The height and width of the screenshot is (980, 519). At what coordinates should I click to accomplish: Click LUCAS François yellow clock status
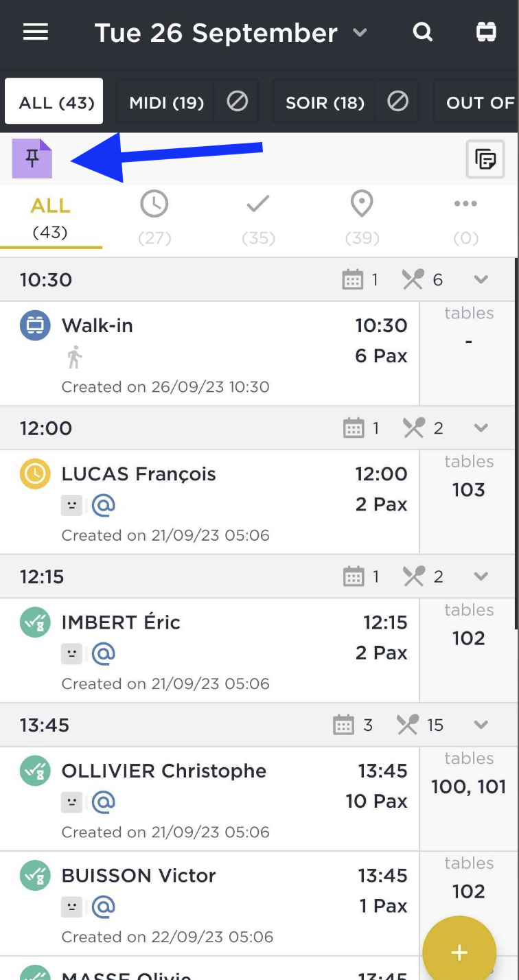(x=35, y=474)
